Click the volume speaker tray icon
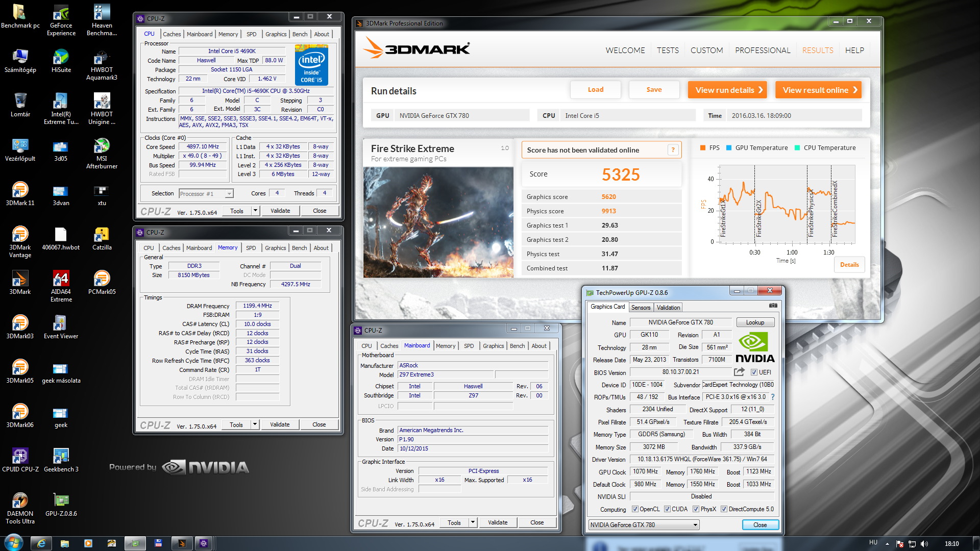 point(924,544)
